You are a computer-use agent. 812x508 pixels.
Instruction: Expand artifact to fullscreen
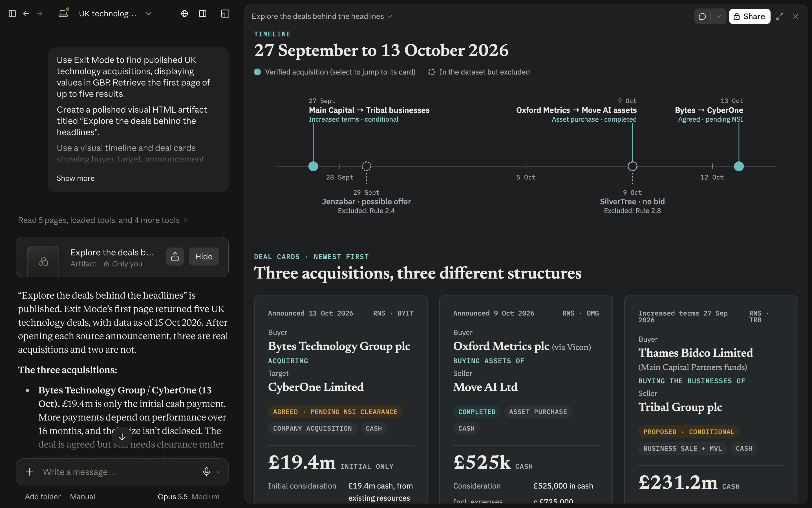780,16
